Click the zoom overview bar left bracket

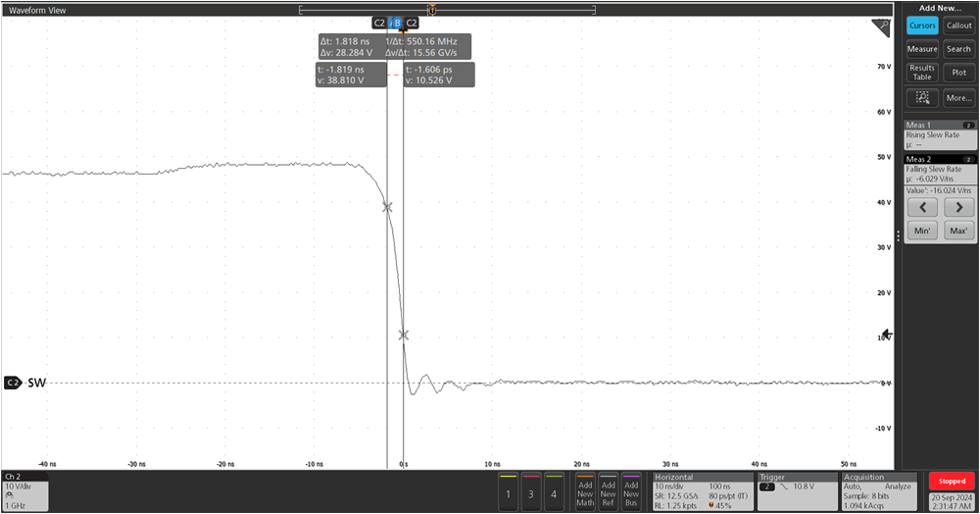click(x=301, y=10)
